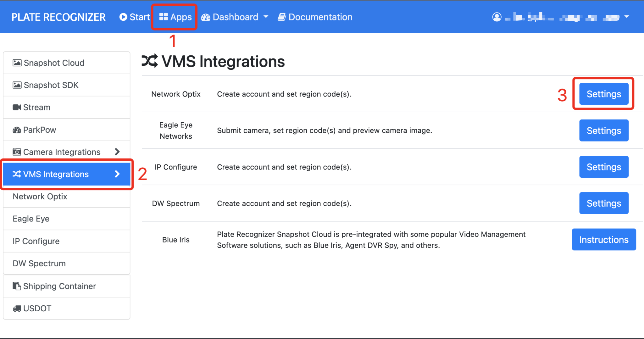
Task: Collapse VMS Integrations with its chevron
Action: (x=117, y=174)
